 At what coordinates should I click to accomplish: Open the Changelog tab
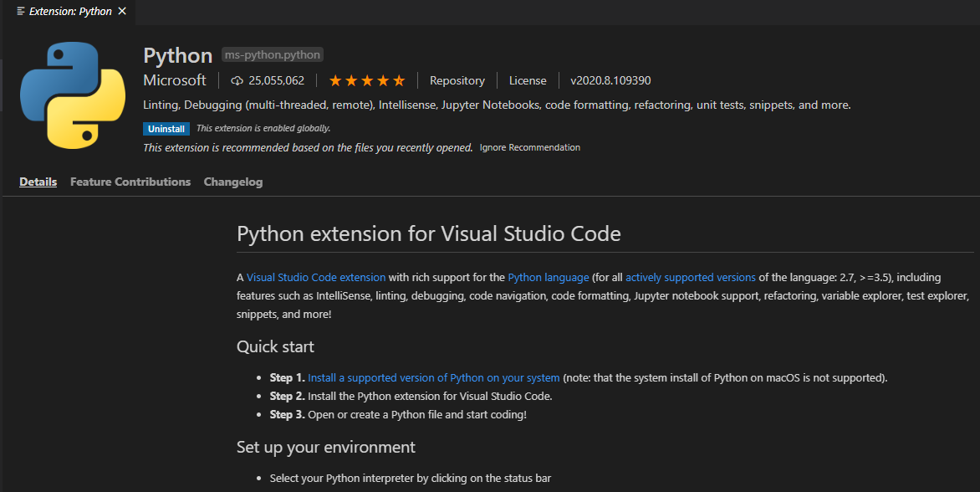tap(232, 182)
